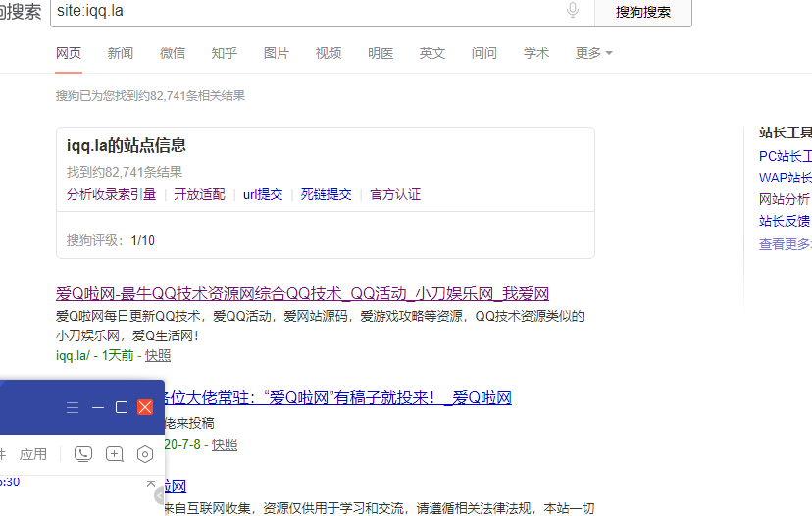Open the hamburger menu in the blue window
The height and width of the screenshot is (516, 812).
[73, 408]
